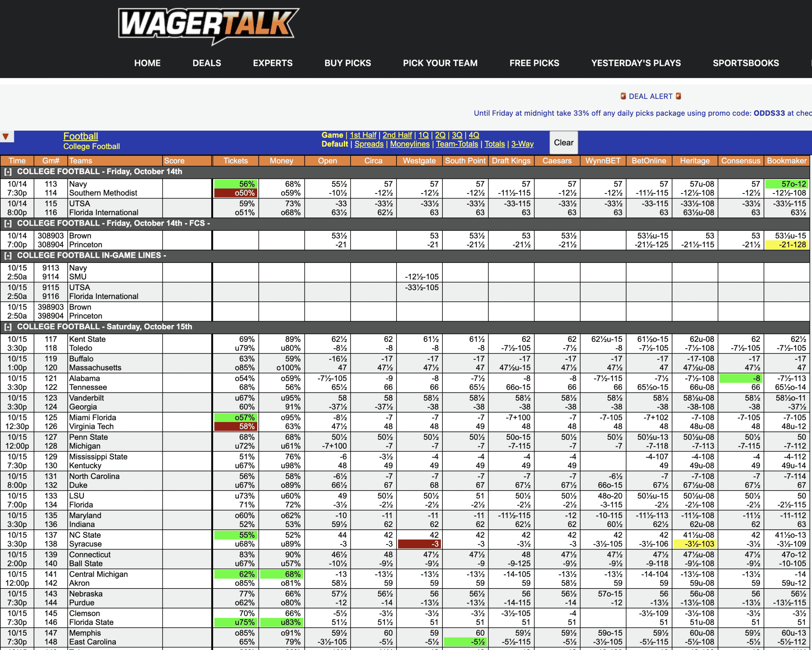Click the green 57o-12 Bookmaker cell
This screenshot has height=650, width=812.
(787, 184)
